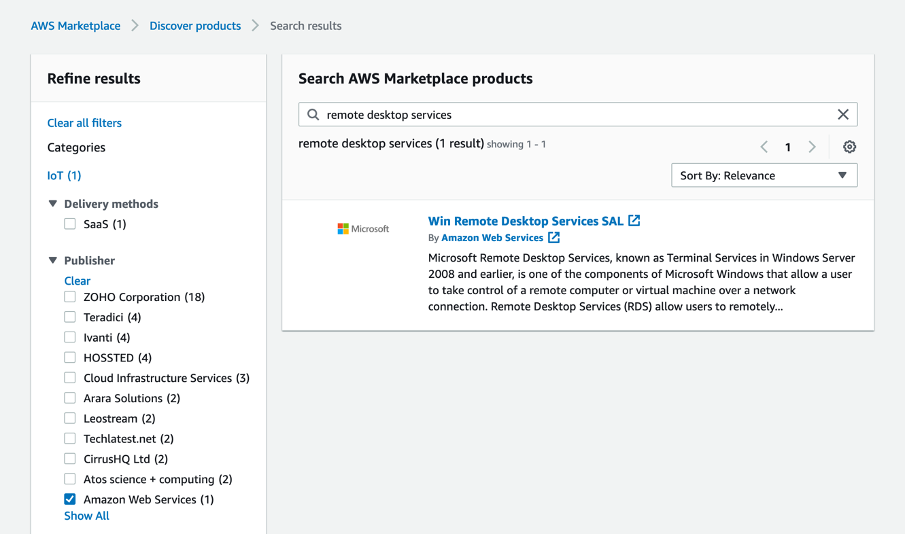Open Win Remote Desktop Services SAL product
Image resolution: width=906 pixels, height=535 pixels.
[526, 221]
